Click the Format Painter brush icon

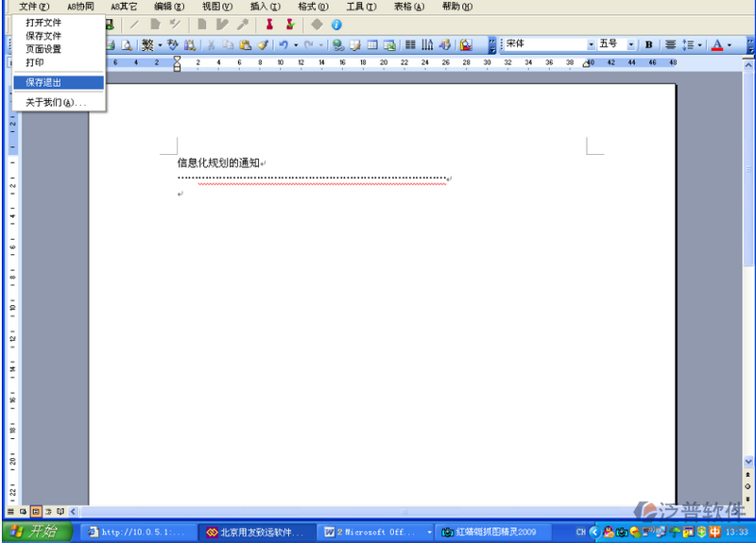[x=264, y=44]
